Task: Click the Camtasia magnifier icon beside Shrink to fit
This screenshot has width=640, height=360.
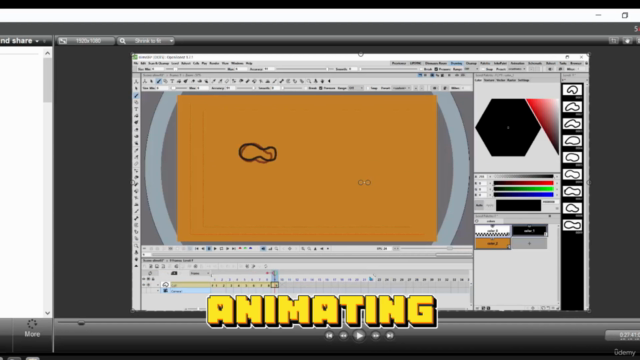Action: point(122,41)
